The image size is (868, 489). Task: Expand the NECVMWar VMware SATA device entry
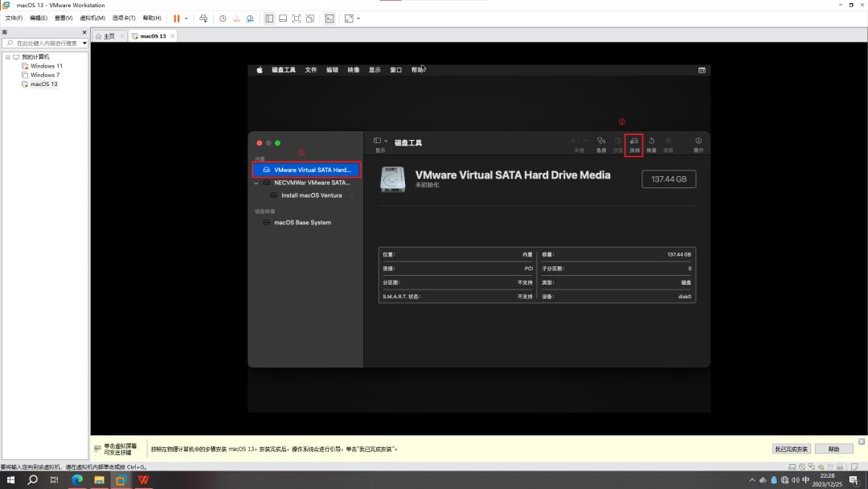(x=257, y=183)
